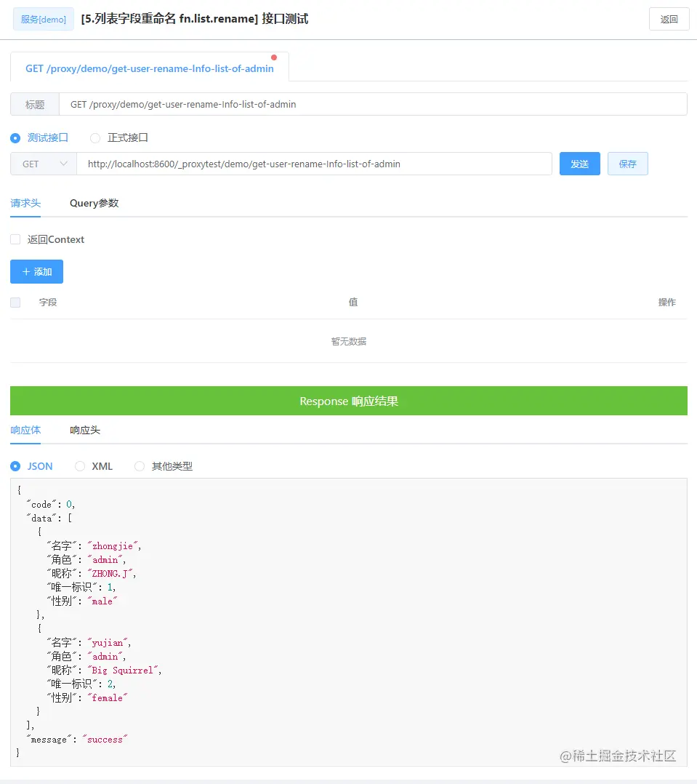Click the Response 响应结果 green bar
This screenshot has width=697, height=784.
click(x=349, y=401)
